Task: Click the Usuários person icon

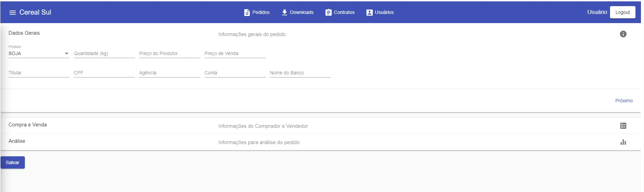Action: coord(369,13)
